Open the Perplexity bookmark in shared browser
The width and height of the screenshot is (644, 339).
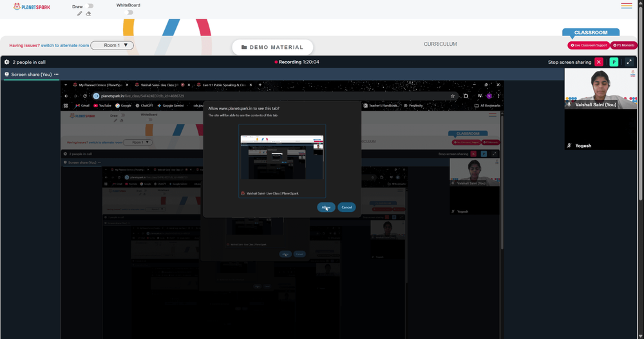[413, 106]
